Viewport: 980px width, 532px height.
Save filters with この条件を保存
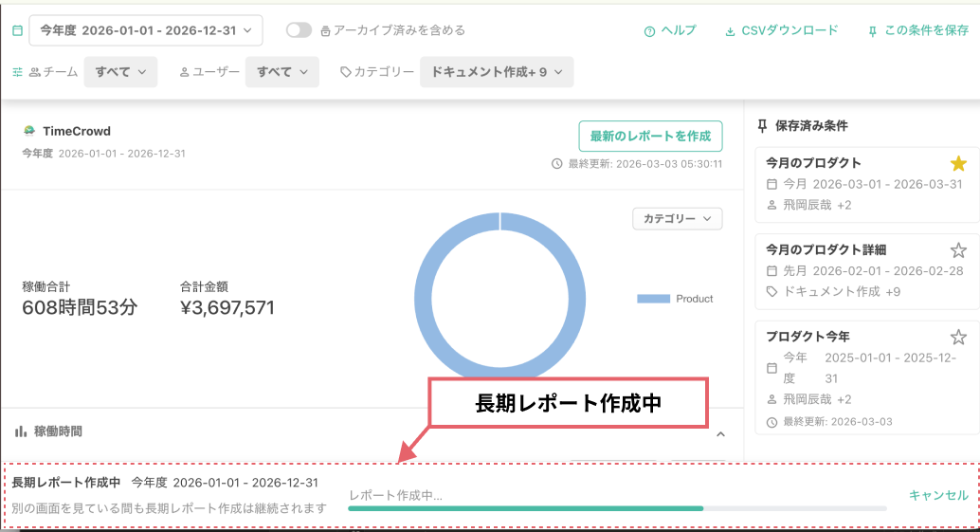click(926, 30)
